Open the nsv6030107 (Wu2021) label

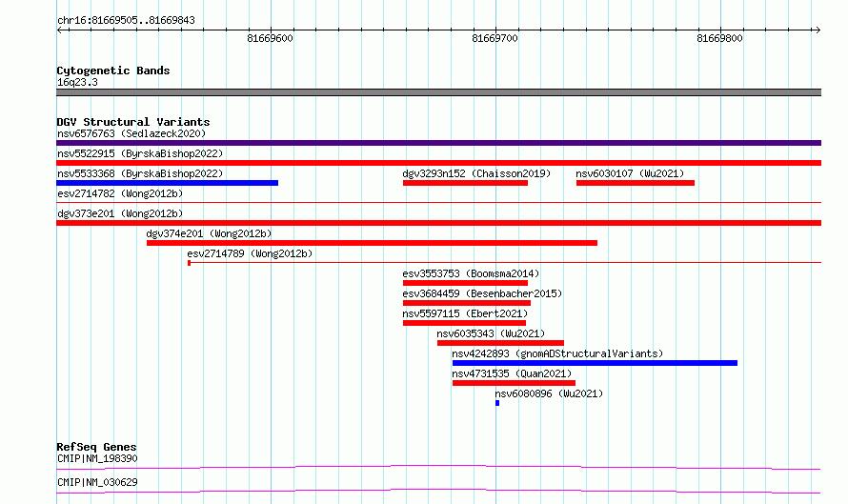pyautogui.click(x=630, y=173)
